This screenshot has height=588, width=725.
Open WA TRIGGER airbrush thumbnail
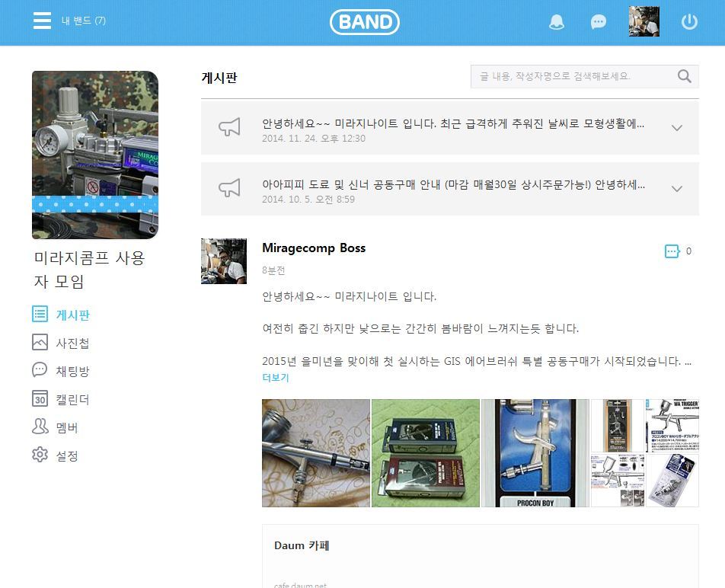pos(672,426)
